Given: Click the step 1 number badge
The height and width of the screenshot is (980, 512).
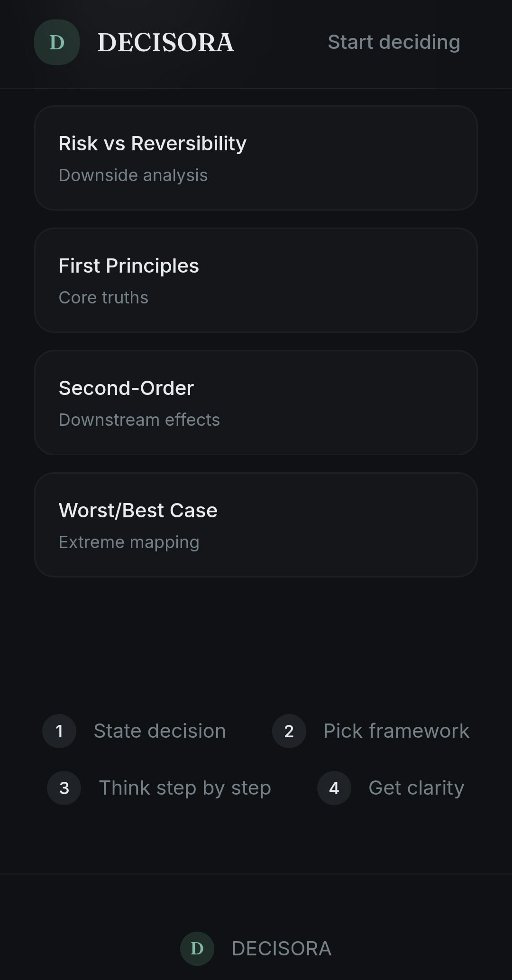Looking at the screenshot, I should pos(59,731).
